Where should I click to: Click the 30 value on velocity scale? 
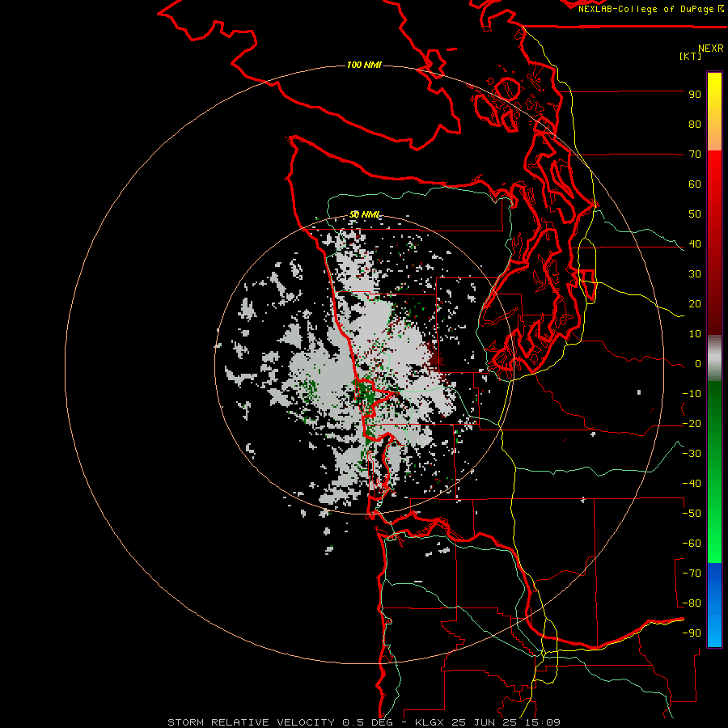pos(695,274)
